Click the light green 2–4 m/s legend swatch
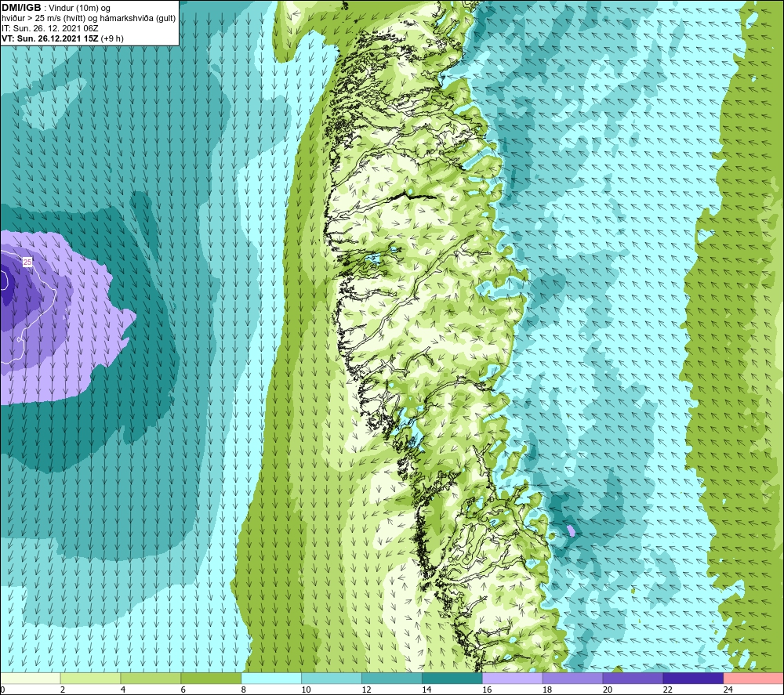The image size is (784, 695). coord(90,678)
